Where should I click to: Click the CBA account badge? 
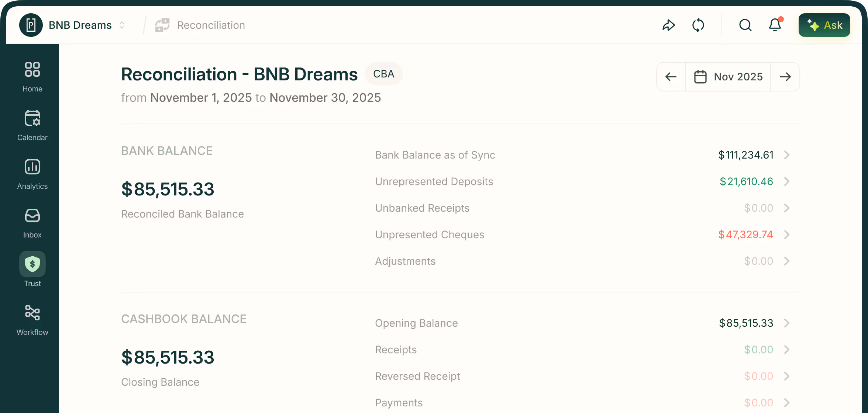[383, 74]
